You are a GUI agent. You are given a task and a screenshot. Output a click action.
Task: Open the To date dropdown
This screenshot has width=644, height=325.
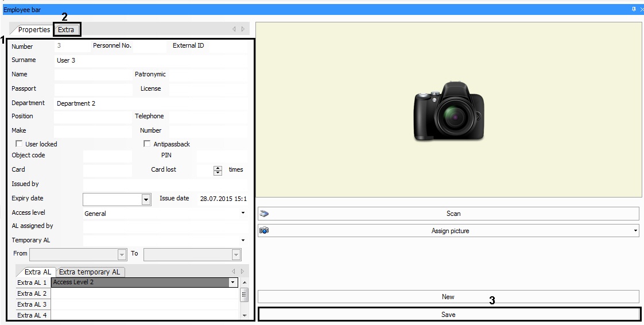coord(236,255)
